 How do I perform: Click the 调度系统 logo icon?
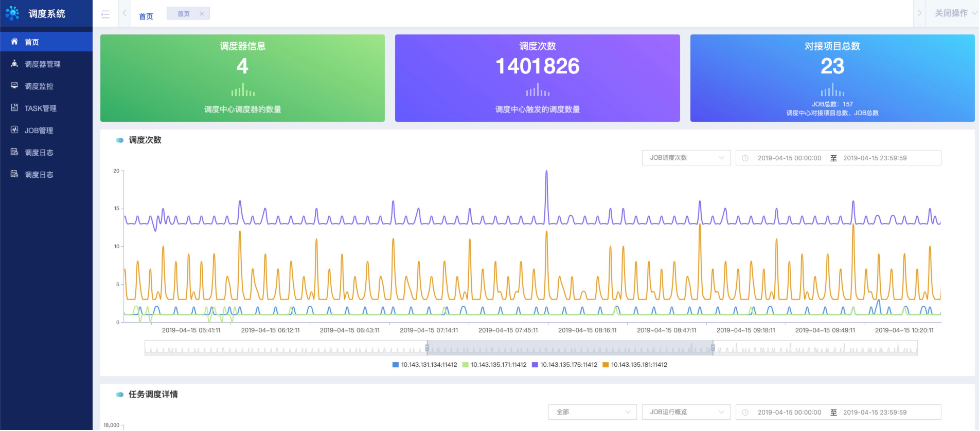pos(13,13)
